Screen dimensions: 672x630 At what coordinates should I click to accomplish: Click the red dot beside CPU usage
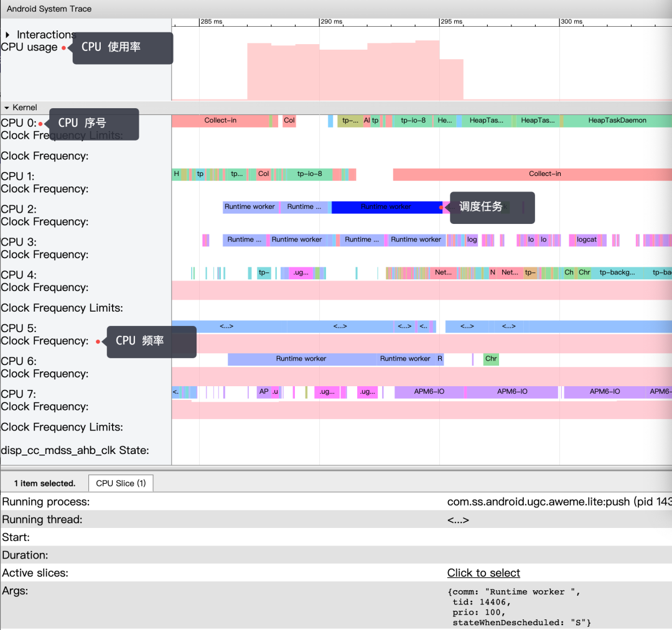pyautogui.click(x=63, y=48)
